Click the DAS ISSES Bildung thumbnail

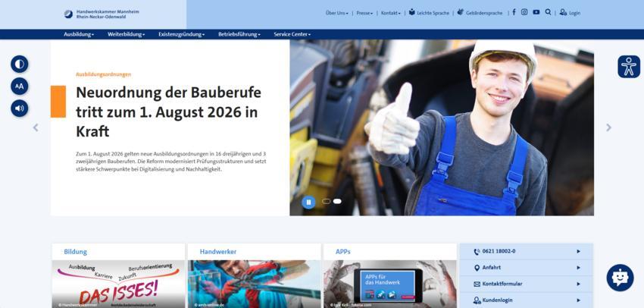click(x=118, y=284)
